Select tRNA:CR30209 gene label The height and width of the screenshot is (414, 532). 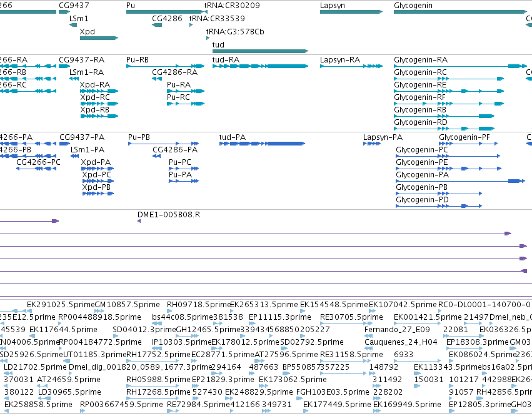(232, 6)
